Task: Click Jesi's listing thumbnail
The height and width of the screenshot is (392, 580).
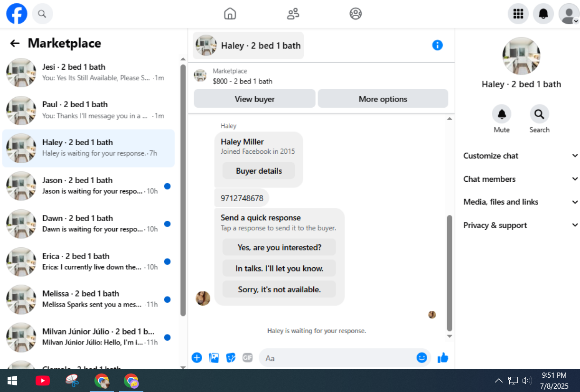Action: (x=21, y=73)
